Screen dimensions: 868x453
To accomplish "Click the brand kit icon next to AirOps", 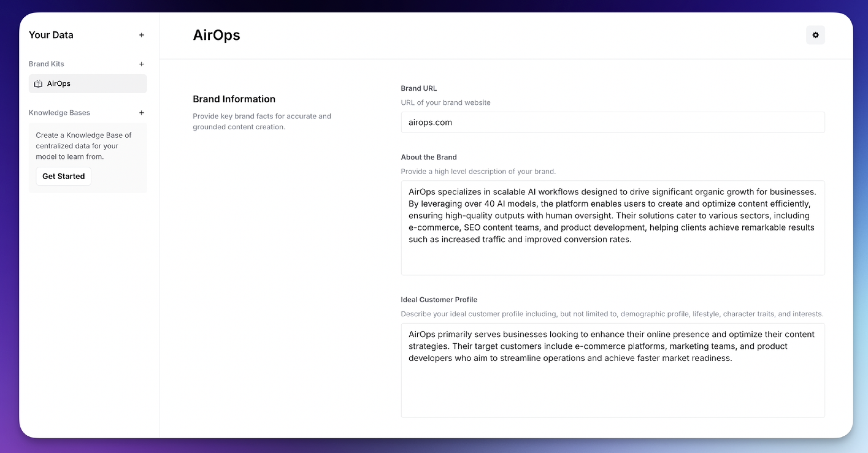I will (38, 84).
